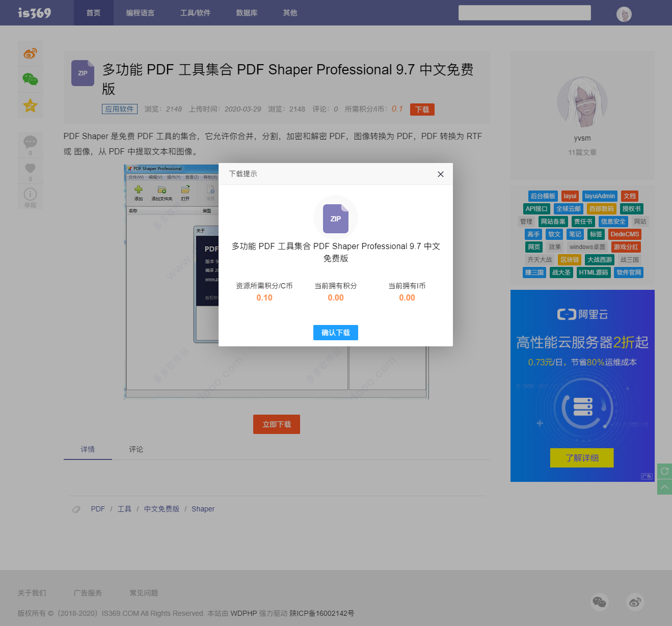Click the tag icon before PDF
This screenshot has width=672, height=626.
(x=76, y=509)
